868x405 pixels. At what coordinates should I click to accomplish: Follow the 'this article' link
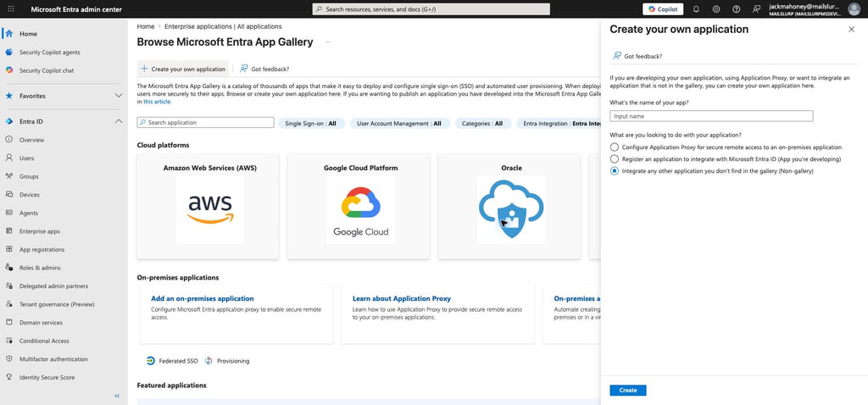(x=157, y=102)
